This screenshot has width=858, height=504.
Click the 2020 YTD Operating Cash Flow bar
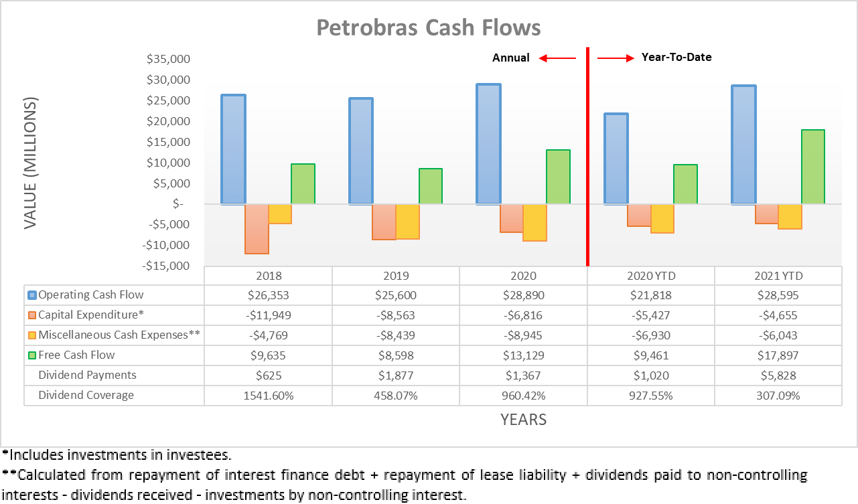pyautogui.click(x=616, y=159)
